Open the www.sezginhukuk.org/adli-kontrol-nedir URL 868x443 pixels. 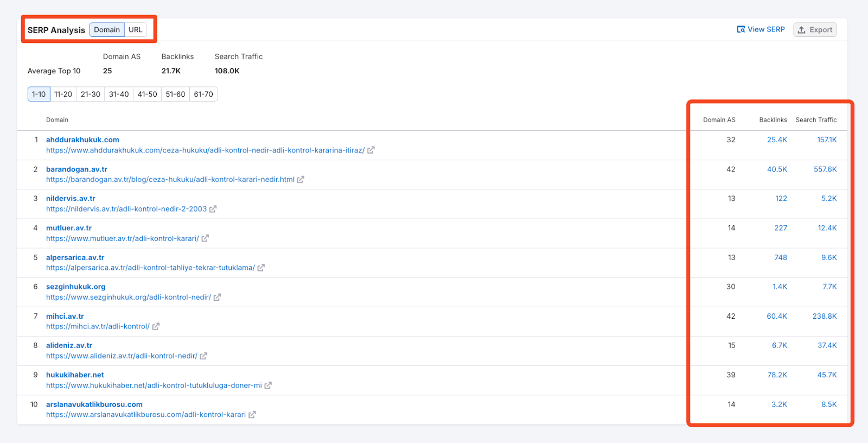129,298
